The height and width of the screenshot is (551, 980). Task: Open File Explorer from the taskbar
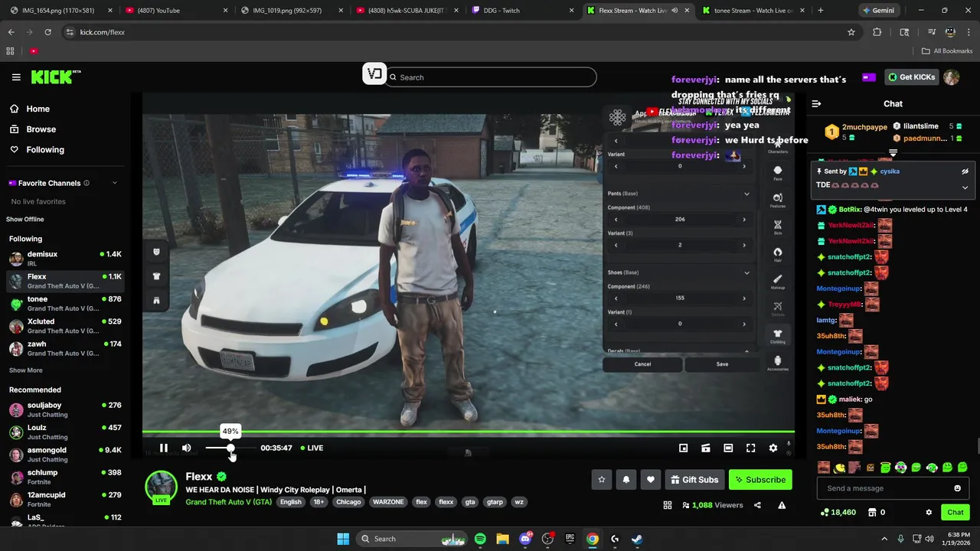(502, 539)
